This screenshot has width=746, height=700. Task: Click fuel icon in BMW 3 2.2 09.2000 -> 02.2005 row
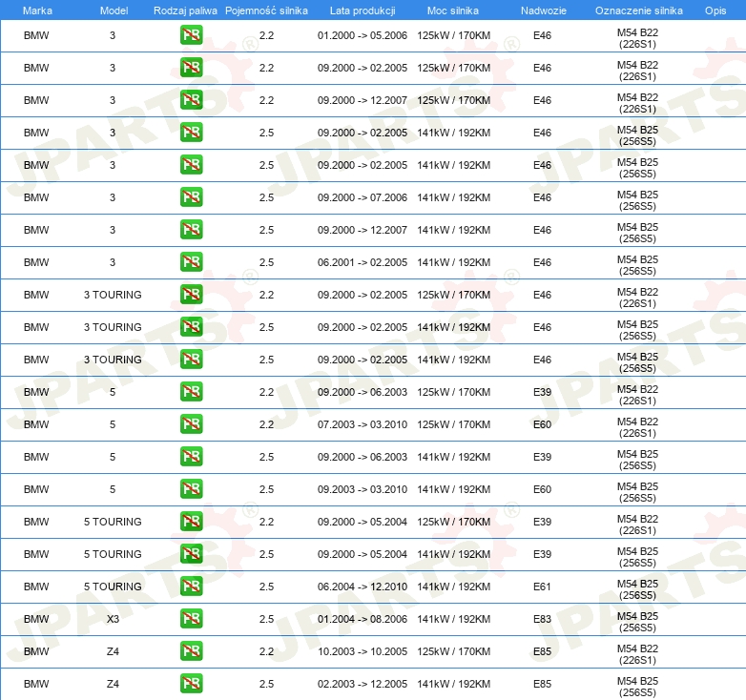(191, 68)
